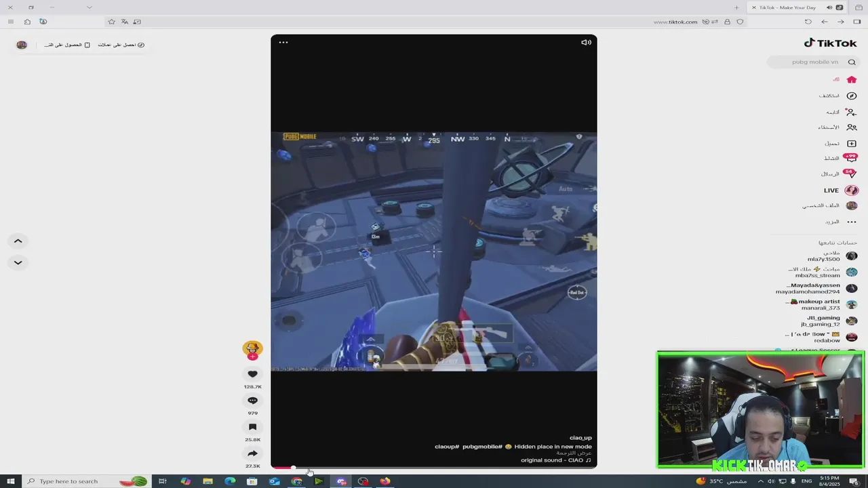Like the video with heart icon
868x488 pixels.
[252, 374]
